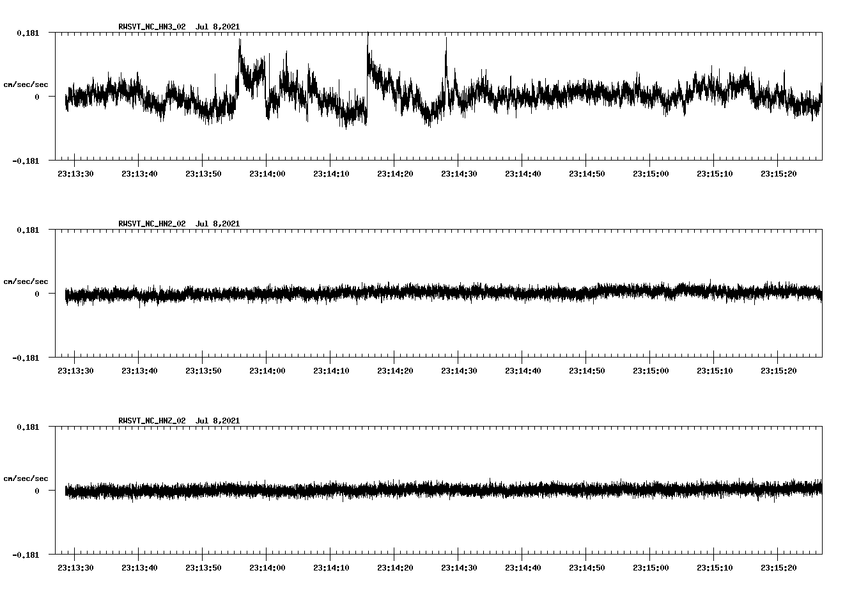Image resolution: width=868 pixels, height=591 pixels.
Task: Pick 23:14:30 time label under HN2 plot
Action: [x=459, y=371]
